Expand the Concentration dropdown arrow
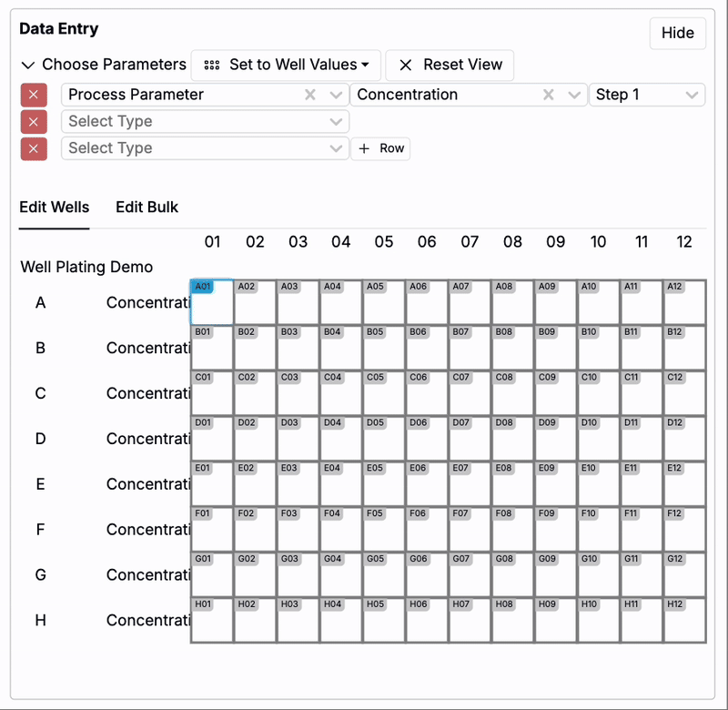 coord(574,95)
